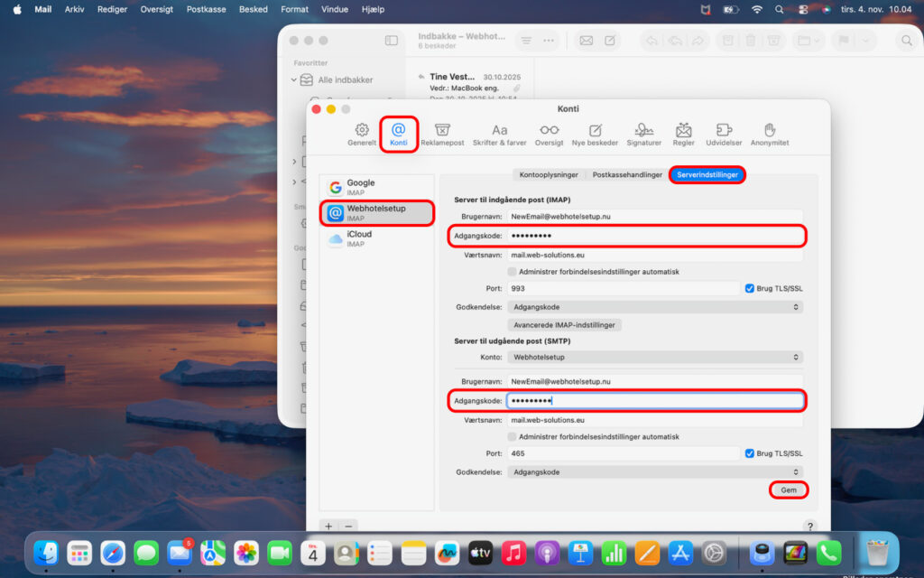
Task: Enable automatic connection settings for IMAP server
Action: point(513,272)
